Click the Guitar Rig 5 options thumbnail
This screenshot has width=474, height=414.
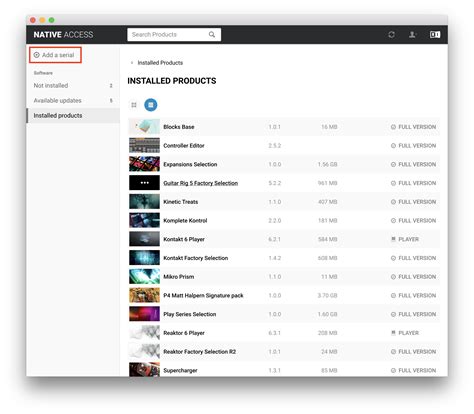click(144, 183)
